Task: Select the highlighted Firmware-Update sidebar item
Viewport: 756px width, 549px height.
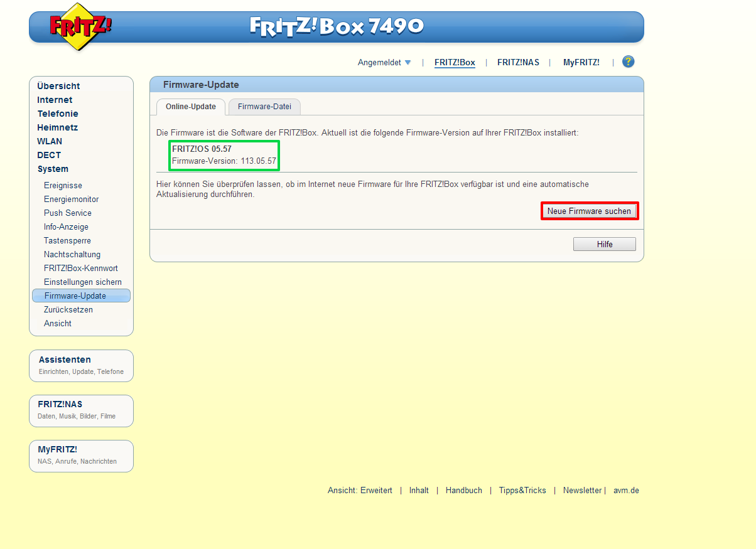Action: point(81,296)
